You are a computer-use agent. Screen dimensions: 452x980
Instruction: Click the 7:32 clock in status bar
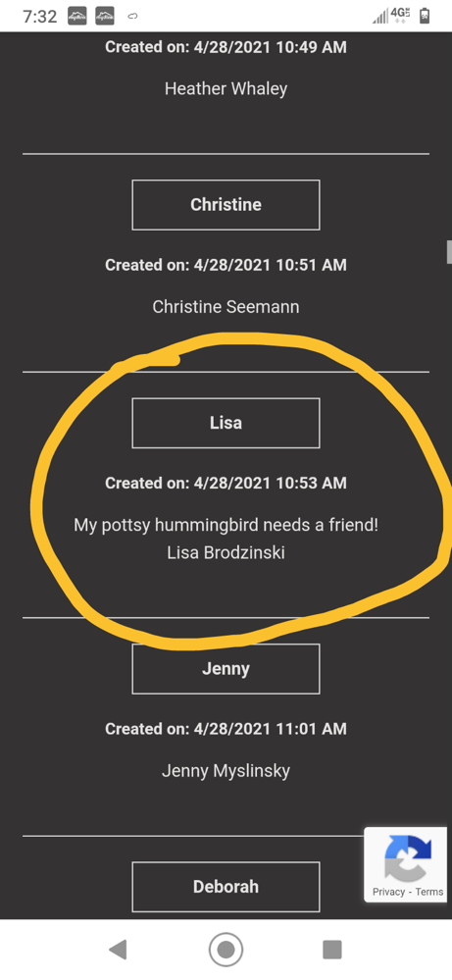pyautogui.click(x=39, y=17)
